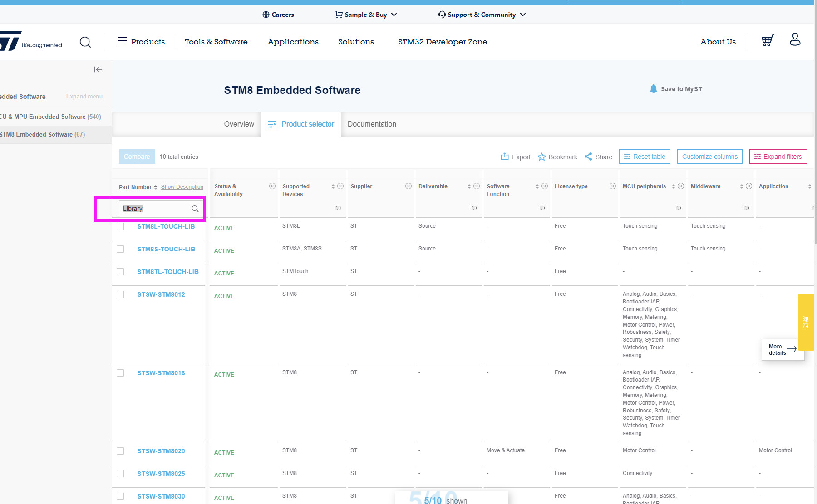The image size is (817, 504).
Task: Open the Middleware filter icon
Action: [x=747, y=208]
